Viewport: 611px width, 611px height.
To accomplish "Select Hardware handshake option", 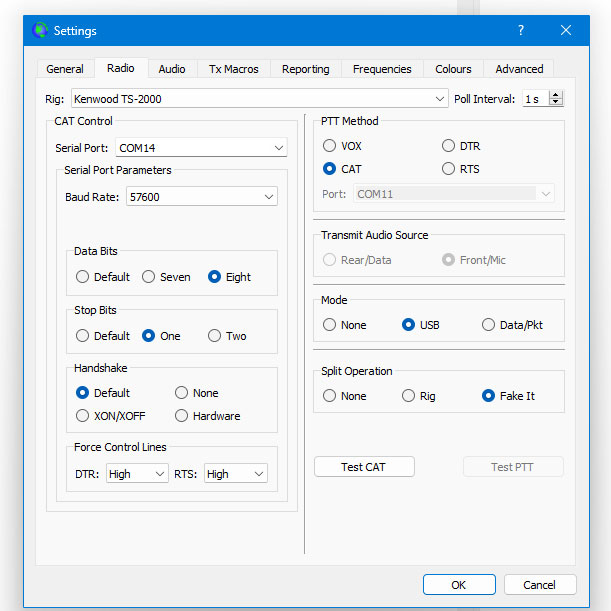I will (x=182, y=416).
